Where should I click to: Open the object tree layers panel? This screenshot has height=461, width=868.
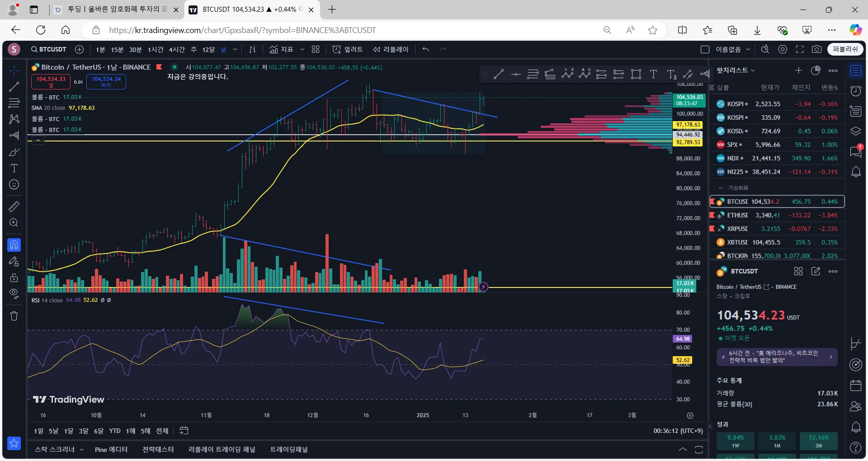pos(856,132)
